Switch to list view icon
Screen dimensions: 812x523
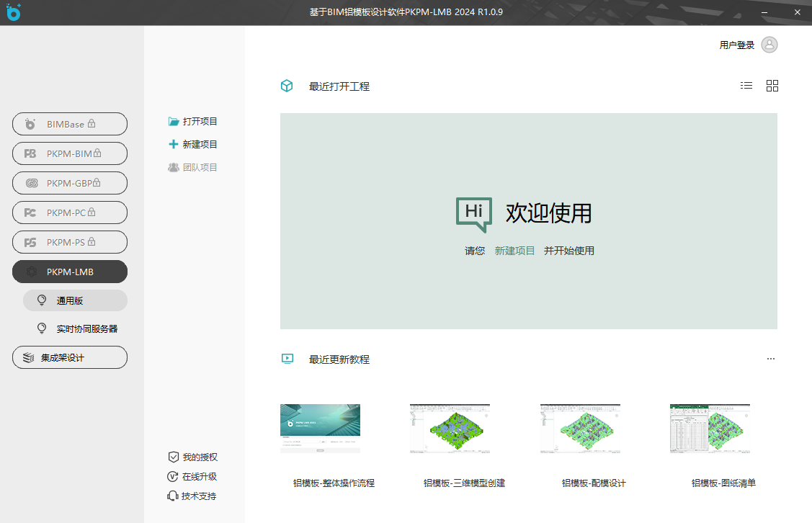point(746,86)
